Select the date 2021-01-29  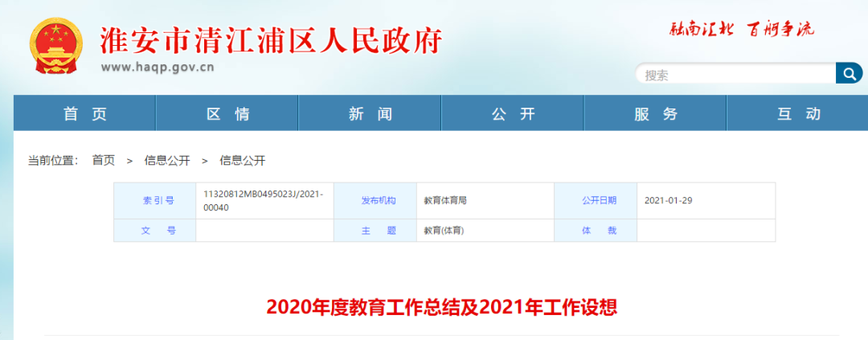point(668,200)
